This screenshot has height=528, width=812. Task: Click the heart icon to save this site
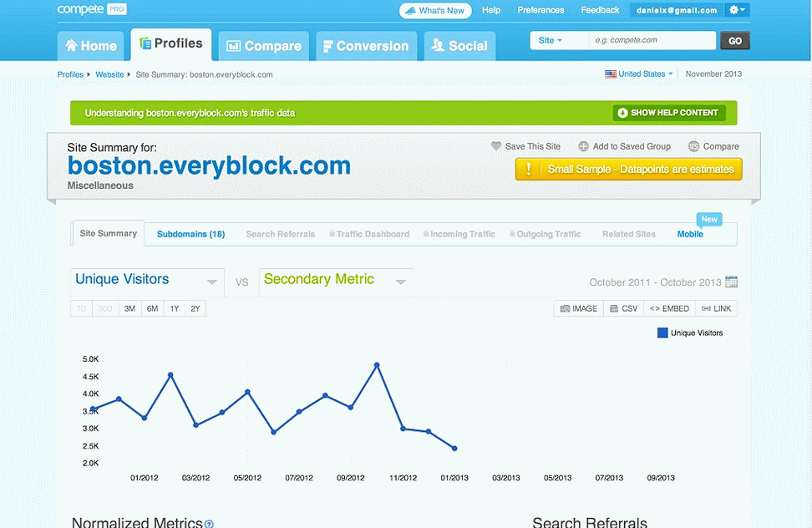point(496,146)
